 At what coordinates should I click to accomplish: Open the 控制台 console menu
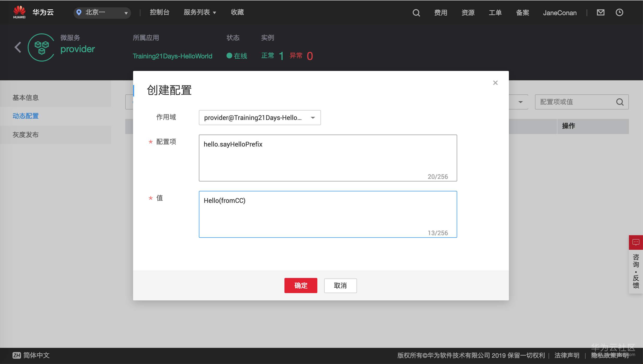tap(159, 13)
